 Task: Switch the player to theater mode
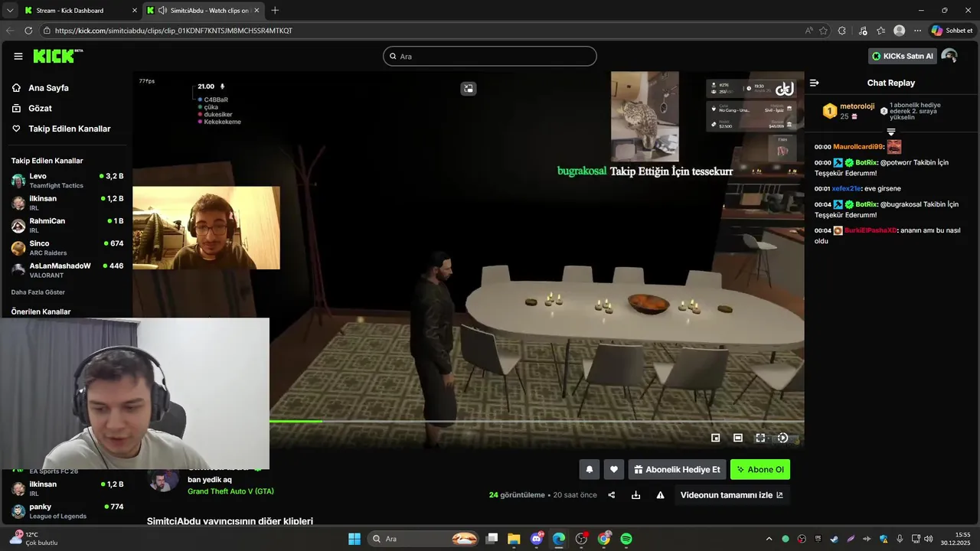point(738,438)
